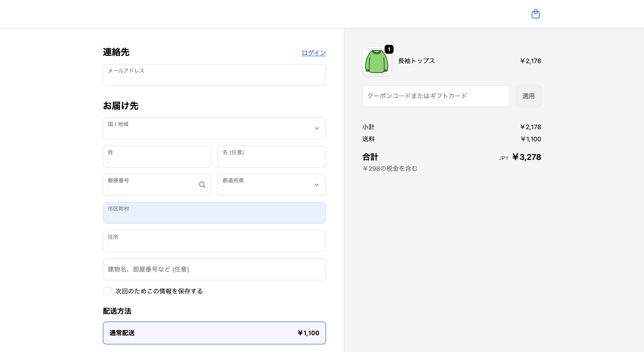Click the coupon code or gift card field
Screen dimensions: 644x352
click(436, 96)
